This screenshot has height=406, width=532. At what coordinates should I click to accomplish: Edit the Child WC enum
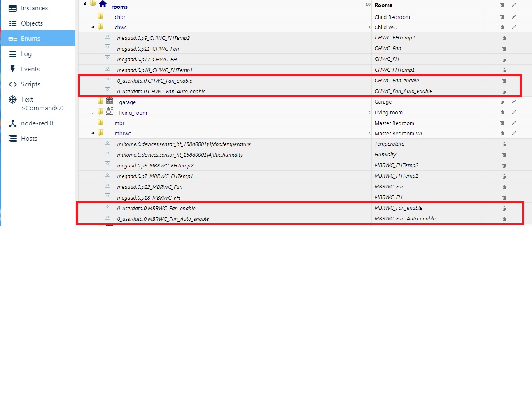(x=514, y=27)
